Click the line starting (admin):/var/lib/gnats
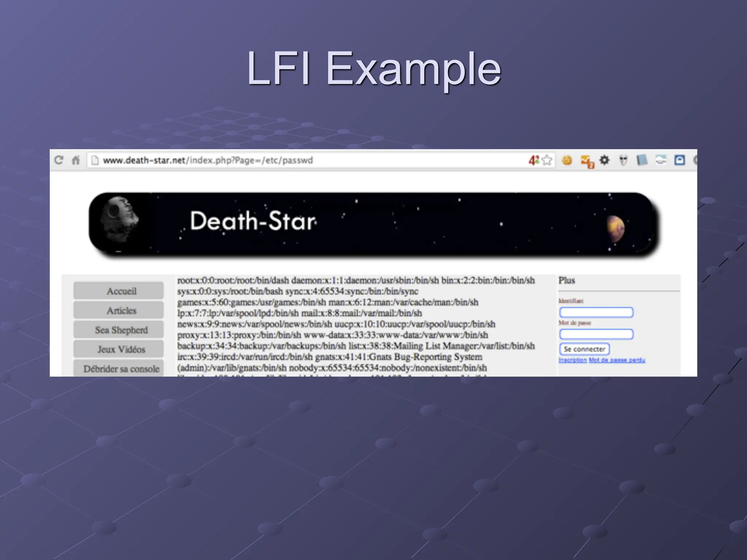This screenshot has width=747, height=560. pos(332,368)
